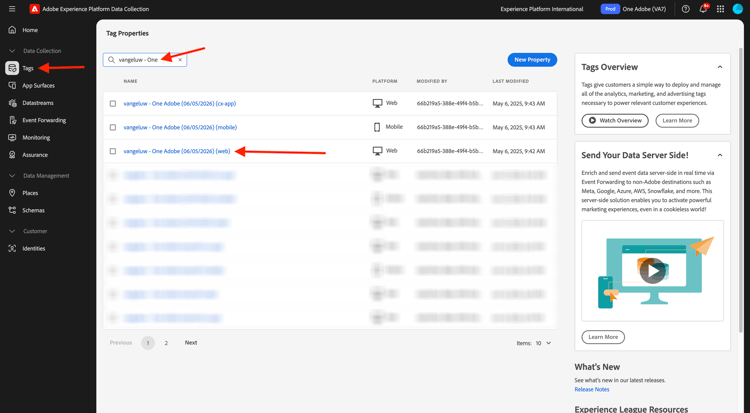This screenshot has height=413, width=750.
Task: Open the help question mark icon
Action: [x=685, y=9]
